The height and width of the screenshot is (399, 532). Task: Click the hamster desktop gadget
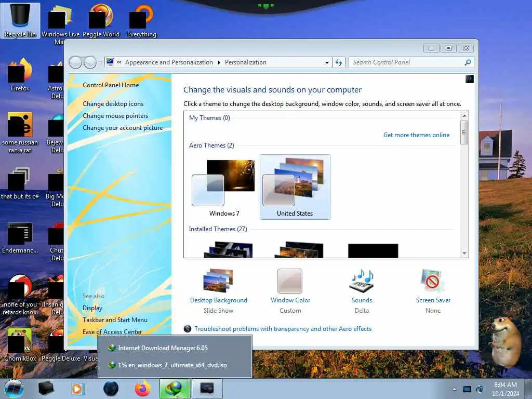click(506, 342)
